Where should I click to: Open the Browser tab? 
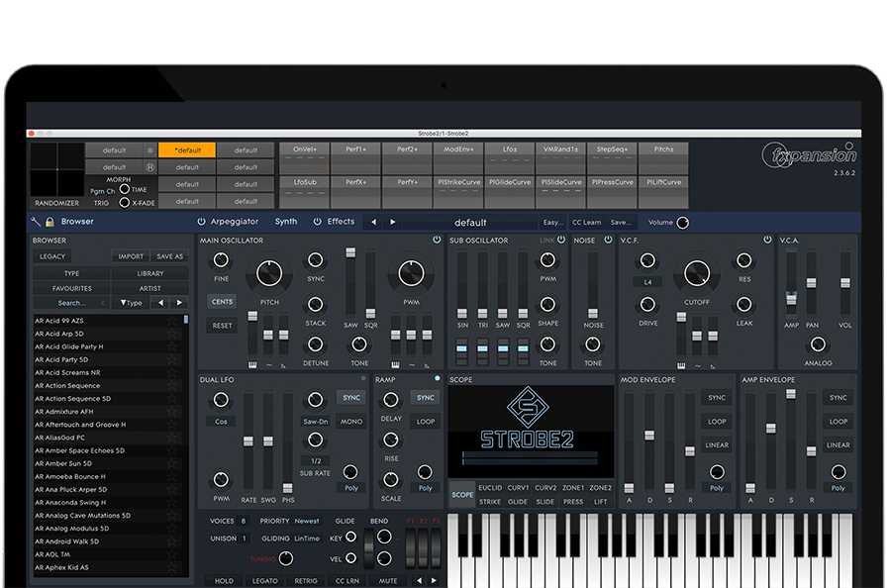[x=77, y=222]
